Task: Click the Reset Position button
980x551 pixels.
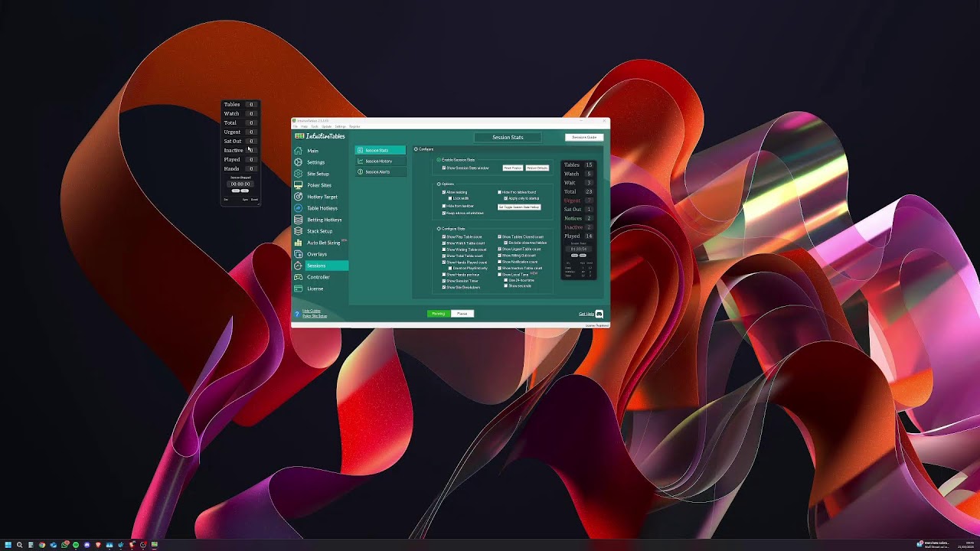Action: [512, 168]
